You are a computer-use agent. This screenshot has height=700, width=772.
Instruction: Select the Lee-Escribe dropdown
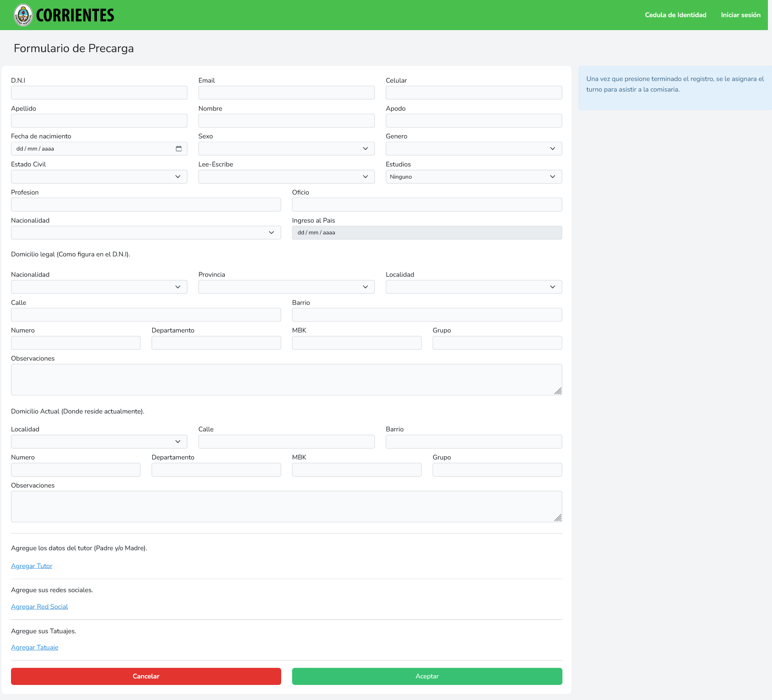286,177
